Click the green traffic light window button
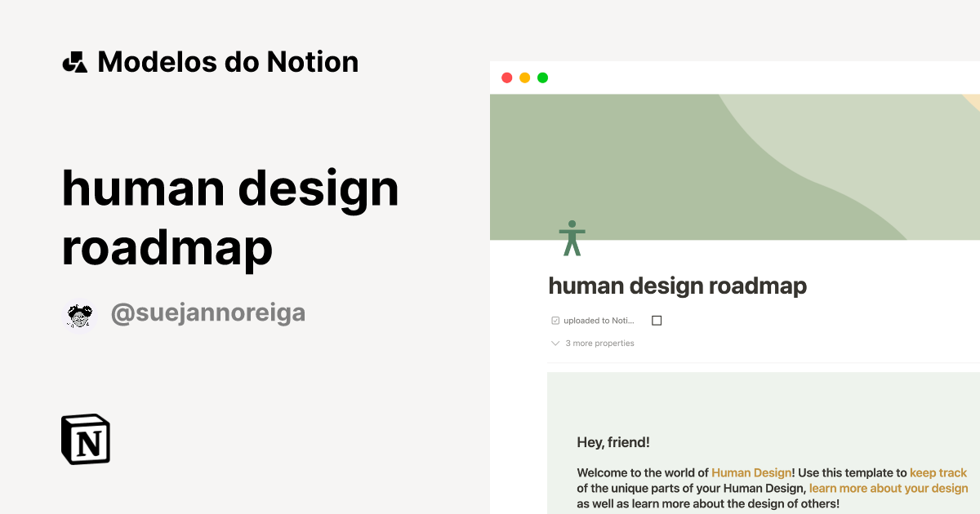Screen dimensions: 980x514 coord(542,78)
